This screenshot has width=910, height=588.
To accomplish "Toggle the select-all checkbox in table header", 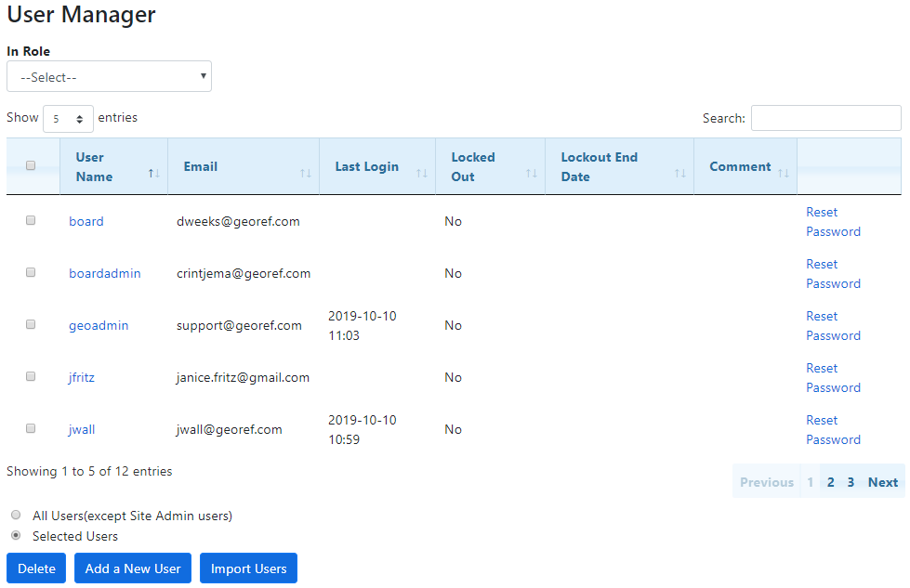I will (x=30, y=164).
